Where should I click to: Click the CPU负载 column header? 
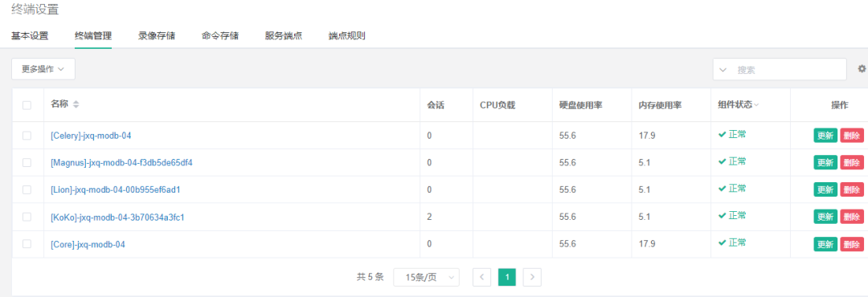click(497, 105)
